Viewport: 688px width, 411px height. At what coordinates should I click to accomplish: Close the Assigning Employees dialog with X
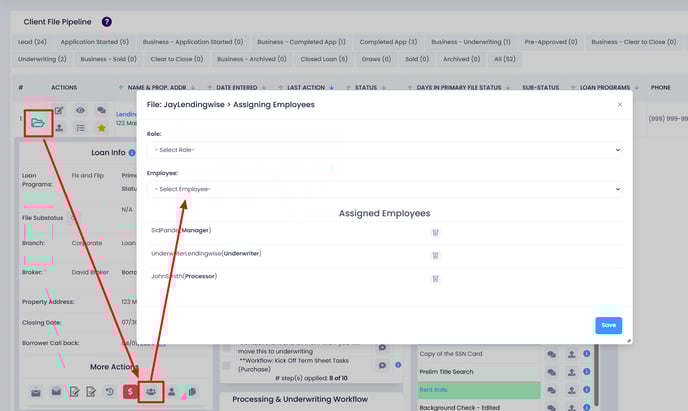(620, 104)
